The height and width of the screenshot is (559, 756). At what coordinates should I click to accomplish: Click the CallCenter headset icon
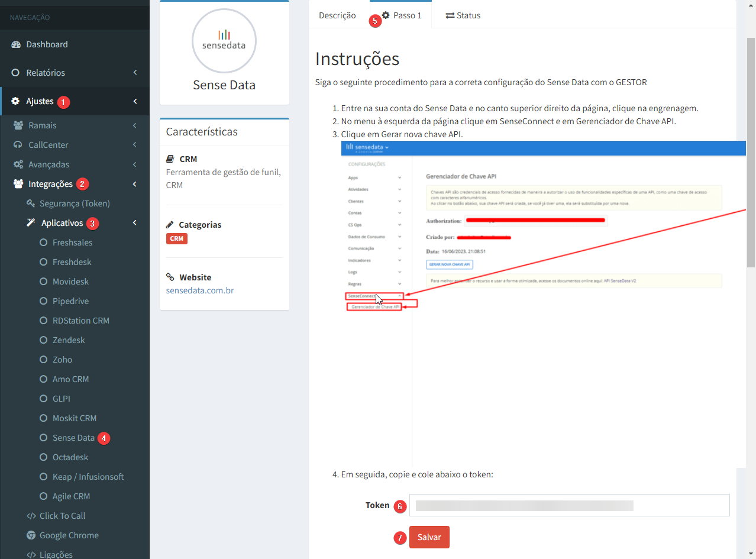(18, 145)
